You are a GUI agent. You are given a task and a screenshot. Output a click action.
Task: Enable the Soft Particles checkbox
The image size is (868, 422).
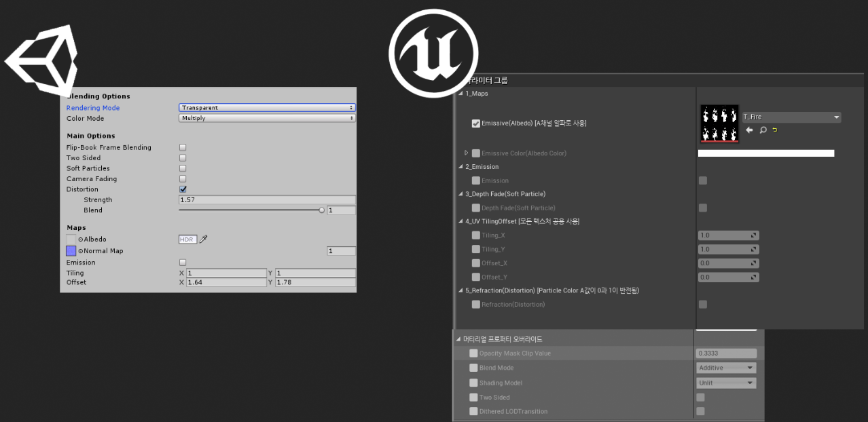tap(183, 168)
